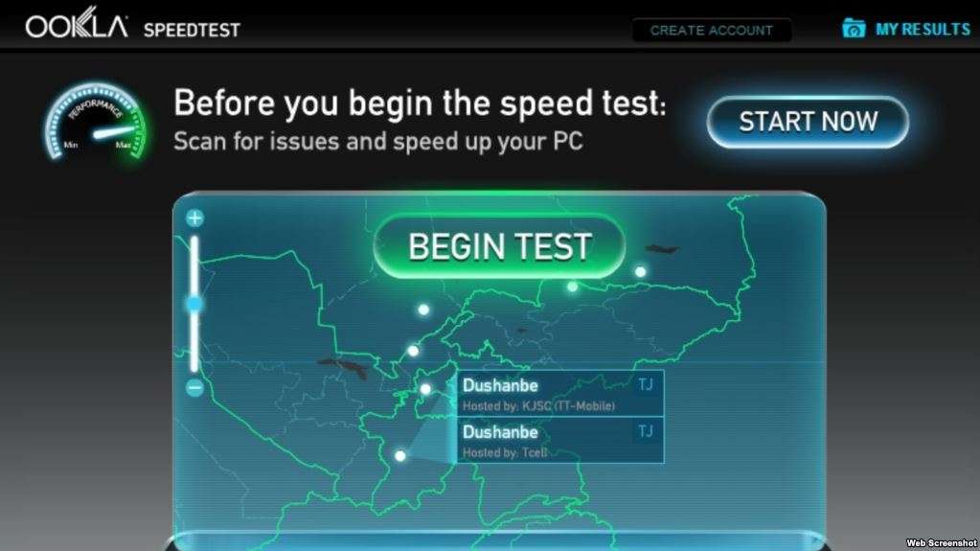Click the My Results camera folder icon

(x=854, y=28)
